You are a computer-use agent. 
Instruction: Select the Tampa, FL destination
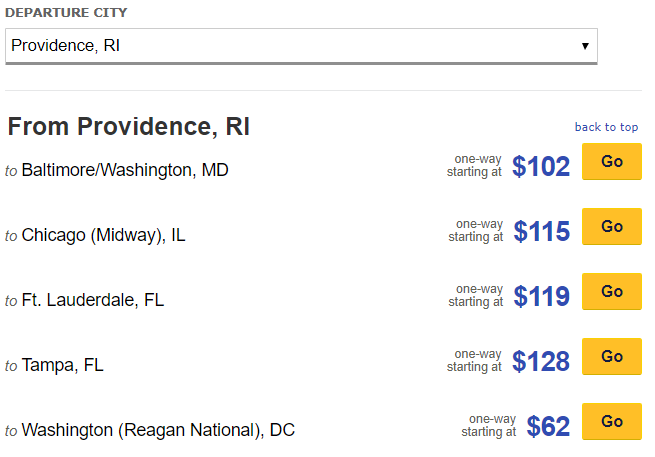coord(62,365)
